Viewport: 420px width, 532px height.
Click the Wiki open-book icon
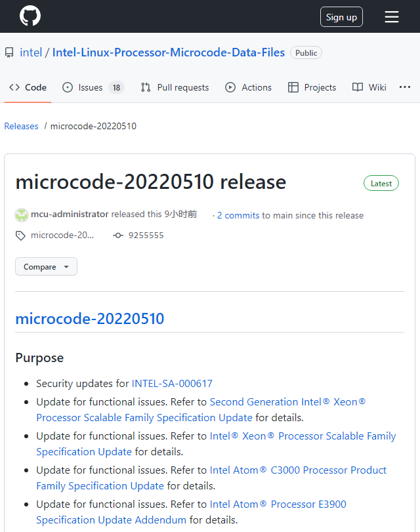click(x=358, y=87)
